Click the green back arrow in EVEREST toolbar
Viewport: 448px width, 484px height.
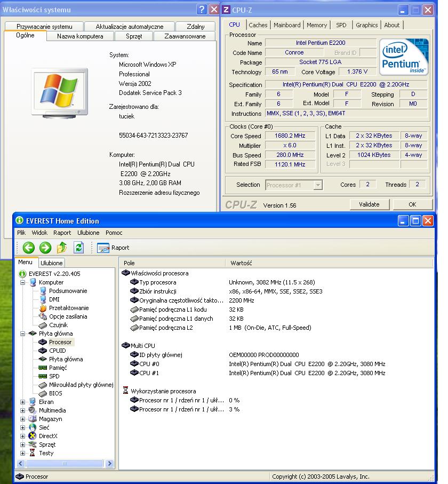(29, 248)
